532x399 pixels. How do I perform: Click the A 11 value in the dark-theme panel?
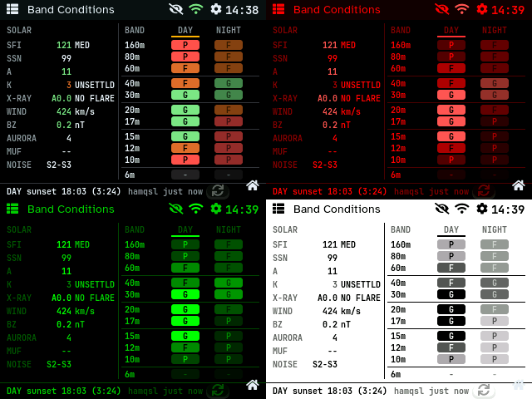(x=66, y=71)
